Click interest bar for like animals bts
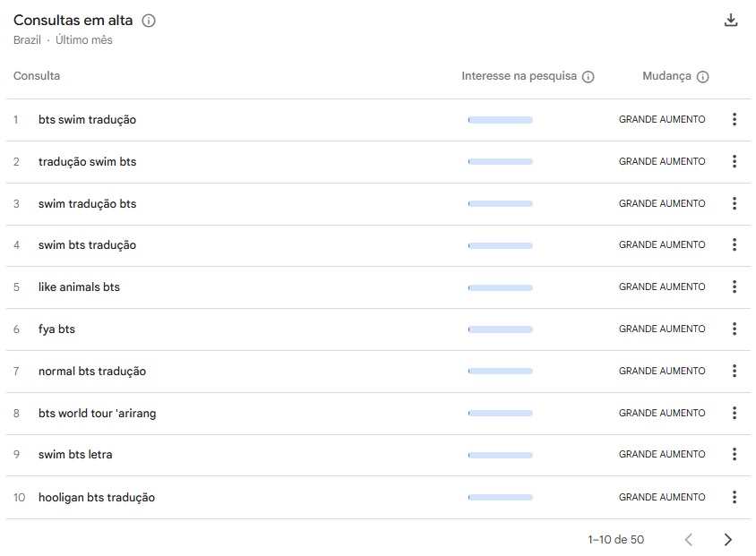756x556 pixels. pyautogui.click(x=501, y=287)
